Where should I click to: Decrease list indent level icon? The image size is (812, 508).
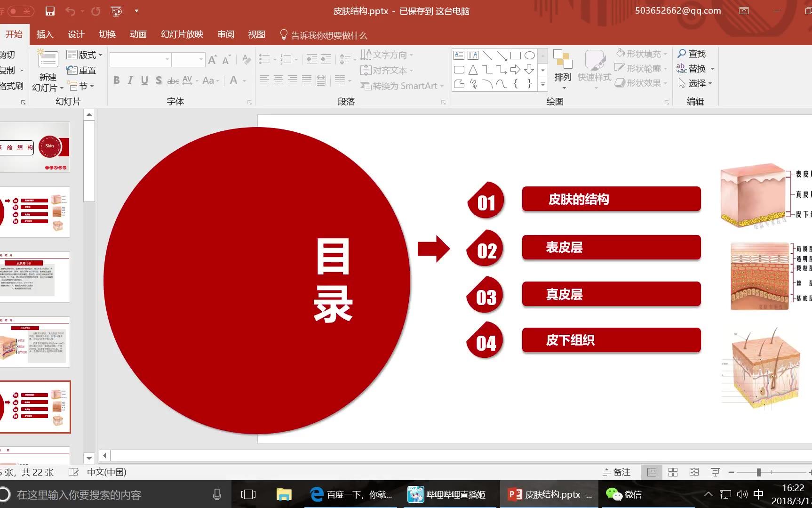coord(311,59)
